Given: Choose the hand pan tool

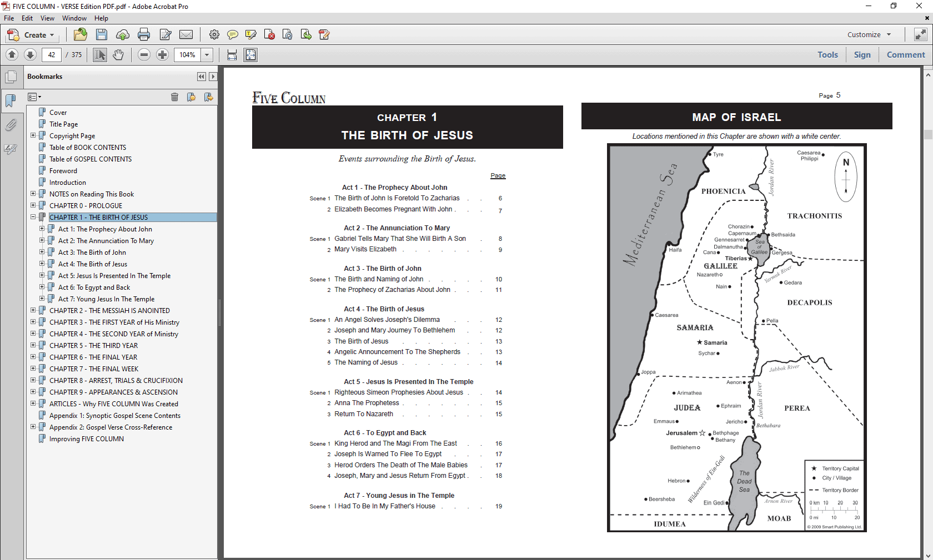Looking at the screenshot, I should pyautogui.click(x=118, y=54).
